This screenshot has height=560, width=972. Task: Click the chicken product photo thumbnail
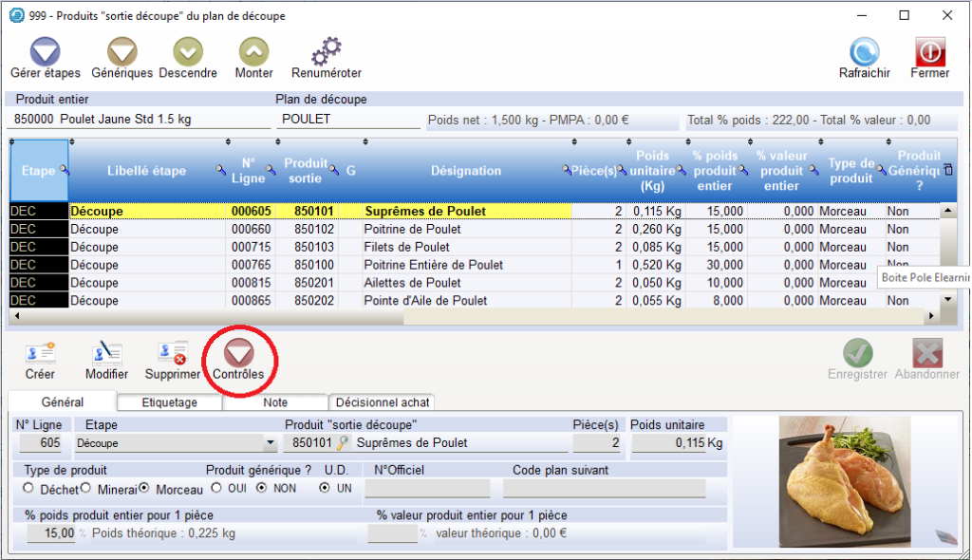click(848, 479)
